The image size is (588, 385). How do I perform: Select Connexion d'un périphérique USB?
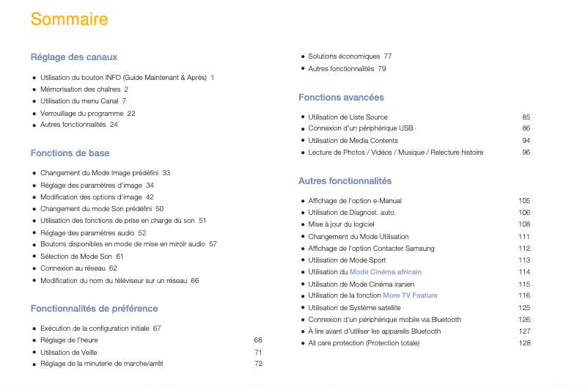(360, 128)
